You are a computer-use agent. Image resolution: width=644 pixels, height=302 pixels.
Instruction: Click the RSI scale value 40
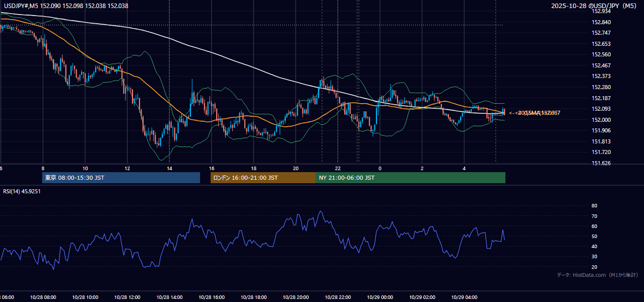click(594, 246)
